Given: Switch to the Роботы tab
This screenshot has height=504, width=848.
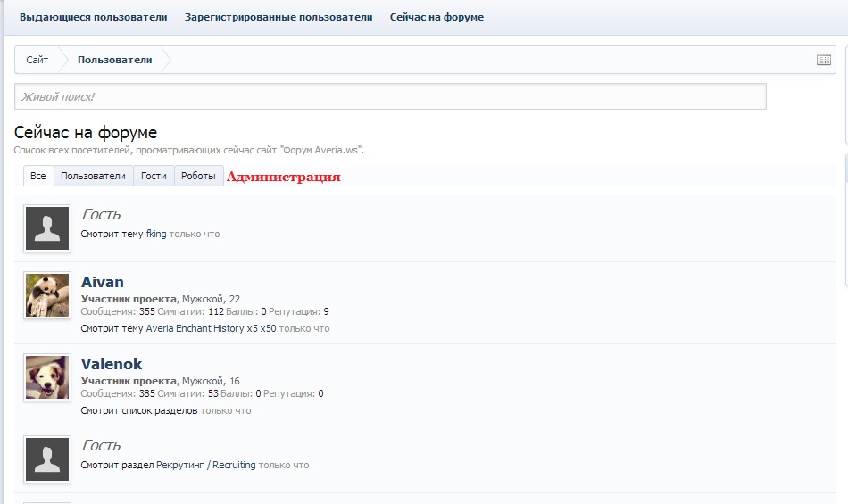Looking at the screenshot, I should point(198,176).
